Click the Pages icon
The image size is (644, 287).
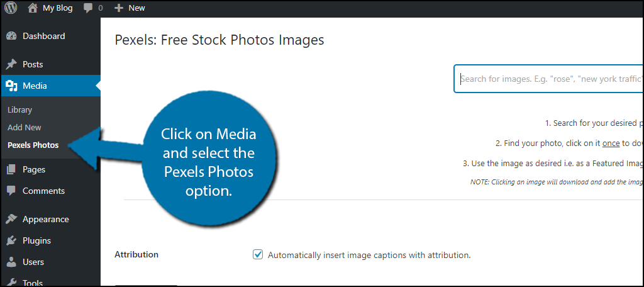[11, 169]
